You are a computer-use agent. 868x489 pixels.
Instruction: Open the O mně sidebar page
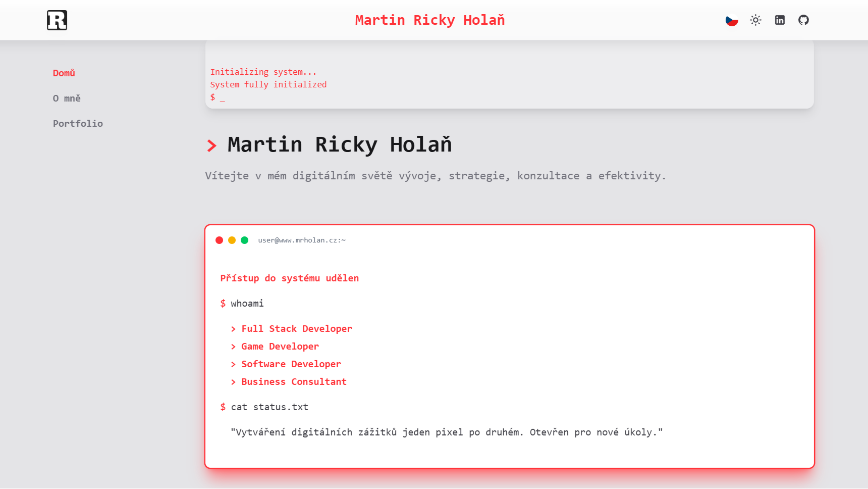(67, 99)
